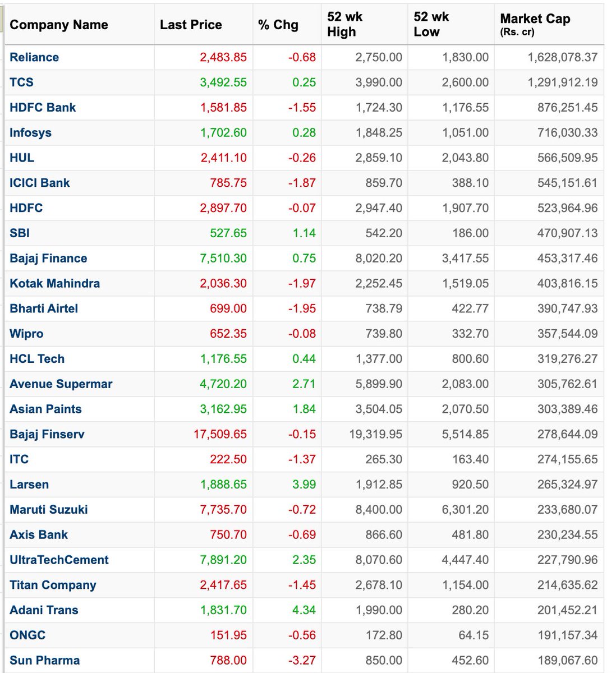Click ONGC market cap 191,157.34
The height and width of the screenshot is (673, 616).
pyautogui.click(x=568, y=635)
